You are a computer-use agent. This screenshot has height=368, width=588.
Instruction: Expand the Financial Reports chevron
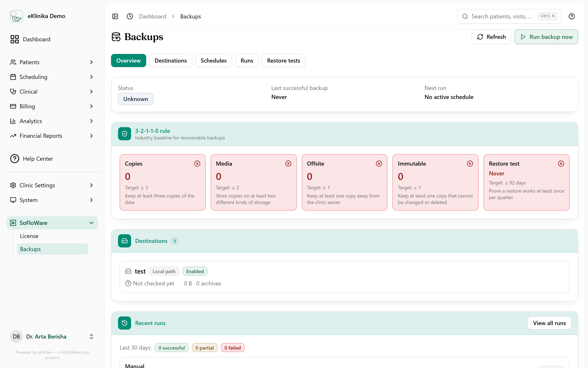(91, 136)
